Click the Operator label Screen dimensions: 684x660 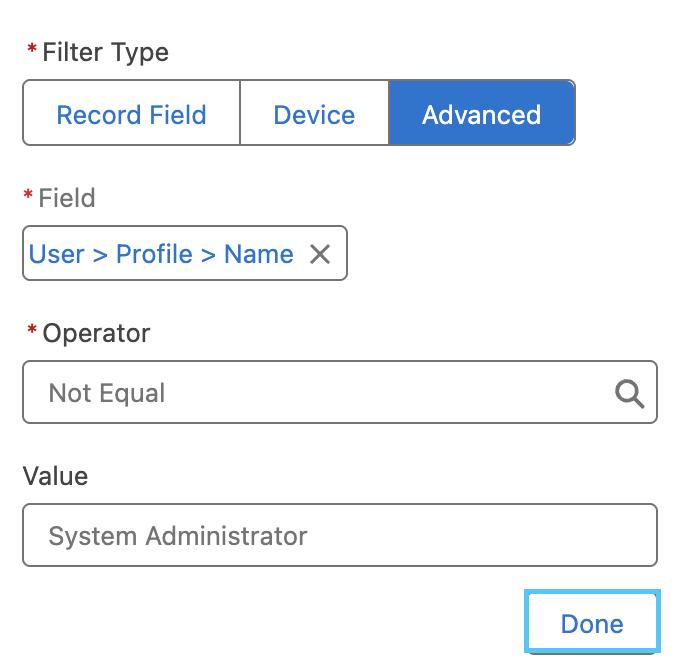click(96, 333)
